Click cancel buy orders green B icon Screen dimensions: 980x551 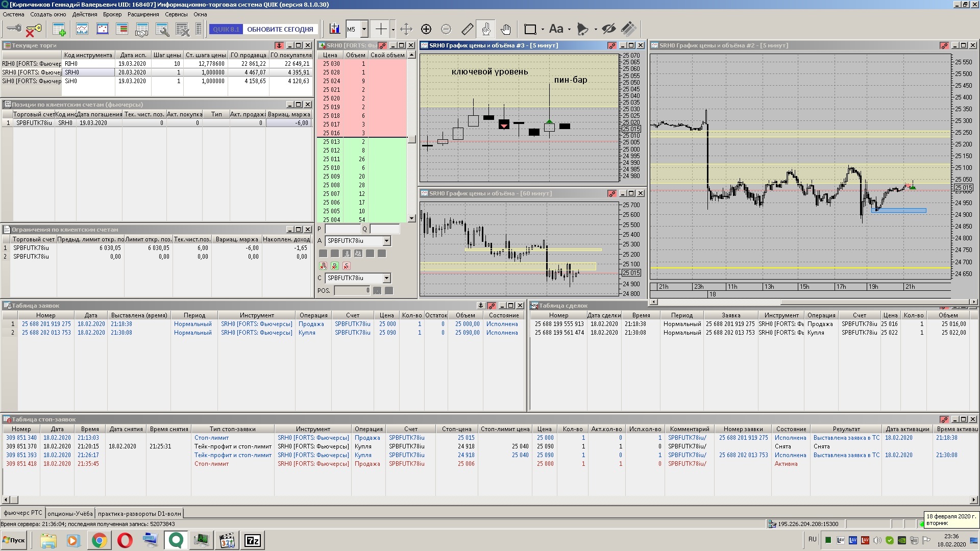point(335,266)
